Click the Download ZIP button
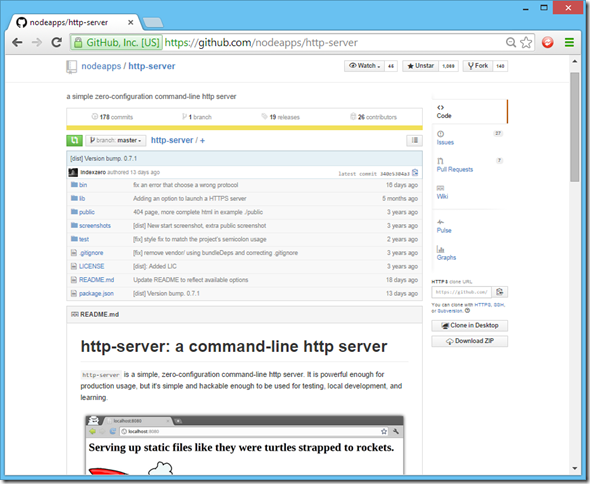 470,341
